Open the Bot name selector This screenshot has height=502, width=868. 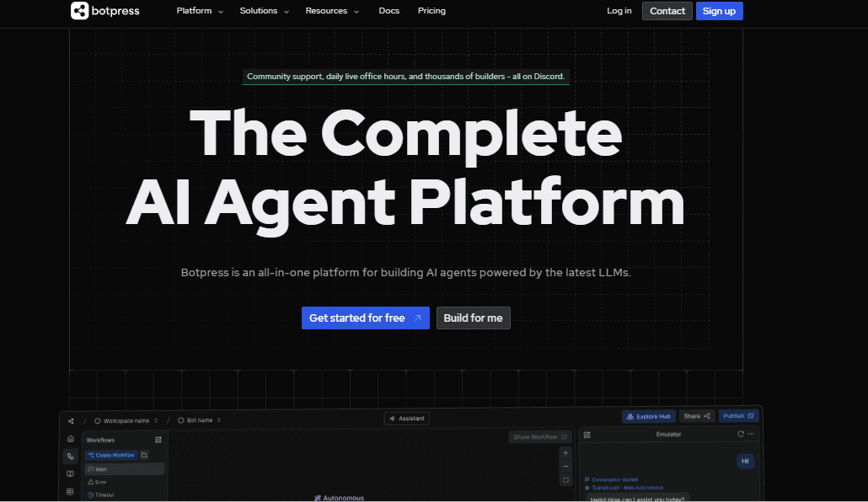tap(199, 420)
